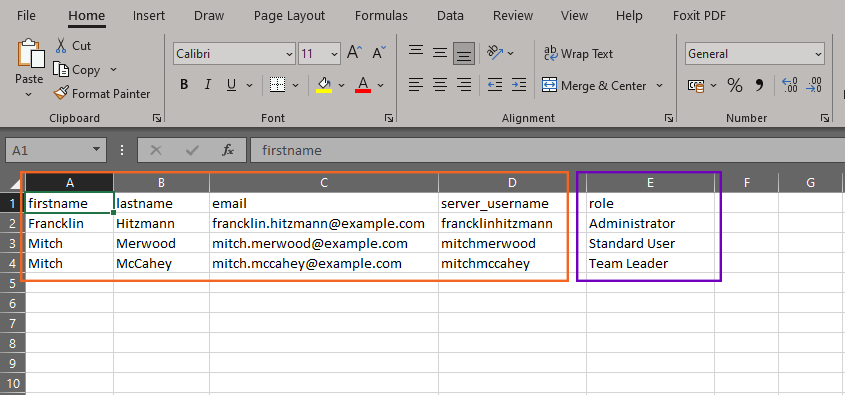845x395 pixels.
Task: Open Number group dialog launcher
Action: coord(825,118)
